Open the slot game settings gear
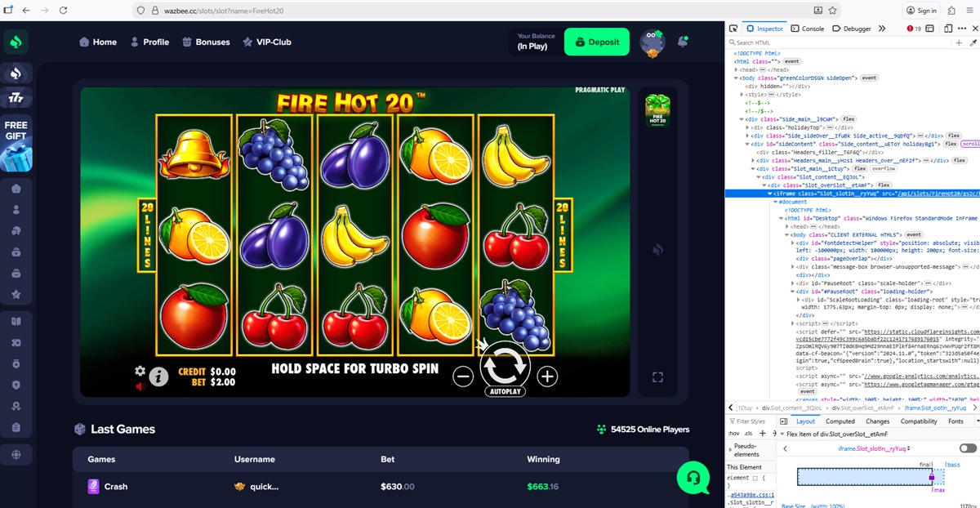The height and width of the screenshot is (508, 980). [140, 371]
